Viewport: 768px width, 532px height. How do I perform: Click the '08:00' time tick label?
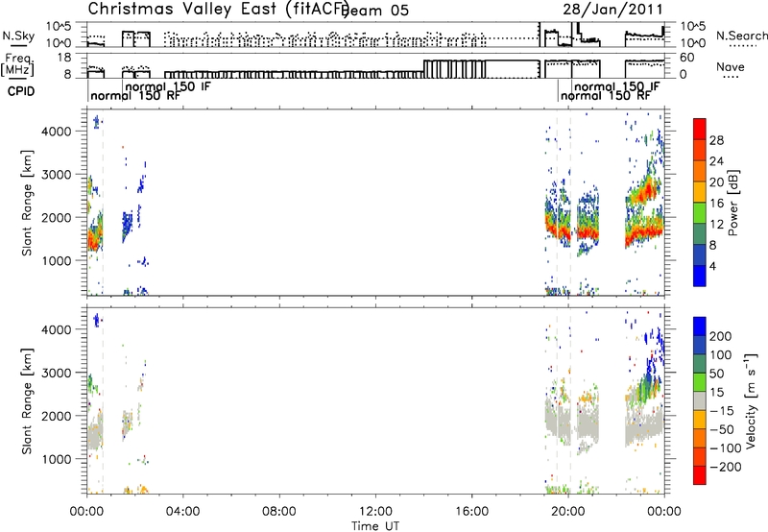[x=279, y=512]
